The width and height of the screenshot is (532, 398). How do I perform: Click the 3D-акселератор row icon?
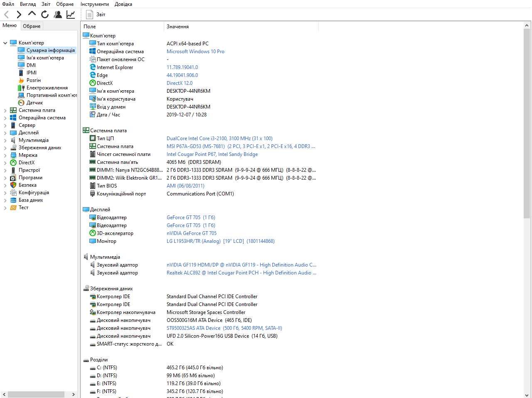(x=93, y=233)
